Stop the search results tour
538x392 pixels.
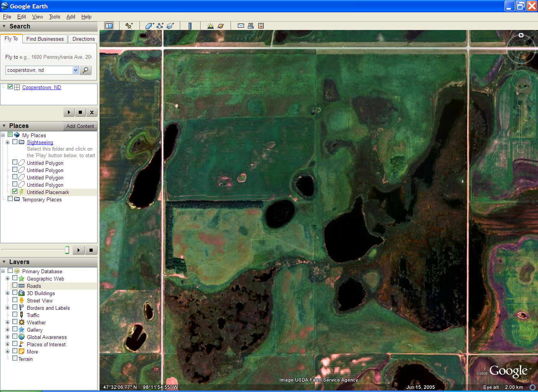(x=80, y=112)
